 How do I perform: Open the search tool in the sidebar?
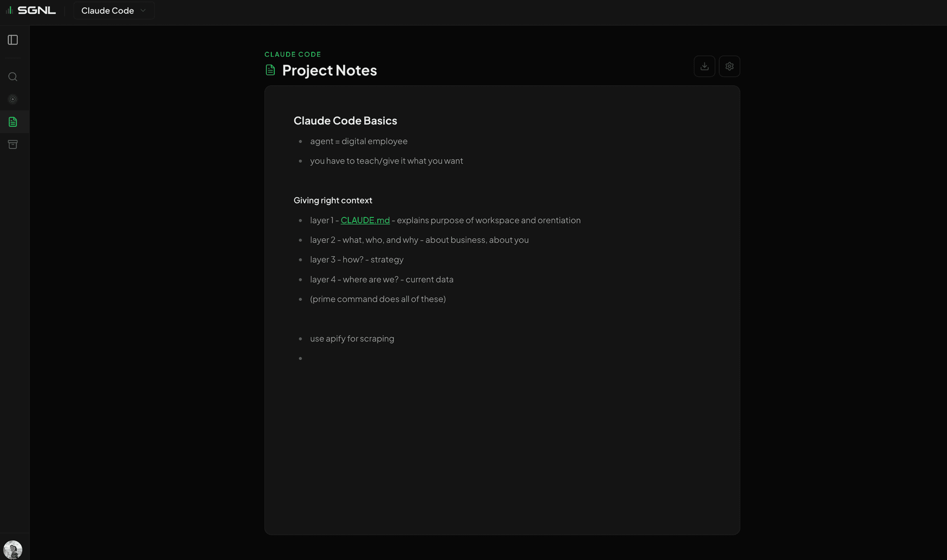pyautogui.click(x=12, y=76)
